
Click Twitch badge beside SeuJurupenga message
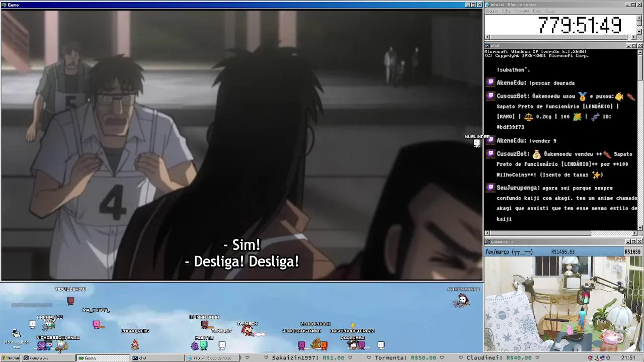(491, 188)
